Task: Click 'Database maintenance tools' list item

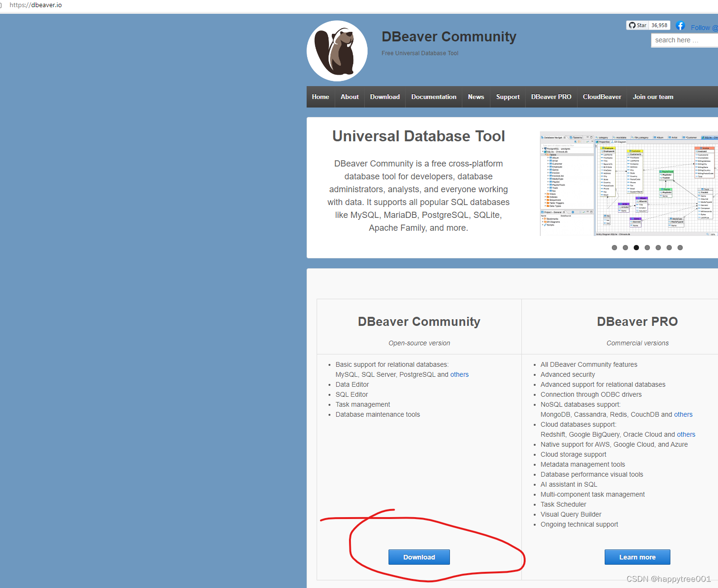Action: pos(378,414)
